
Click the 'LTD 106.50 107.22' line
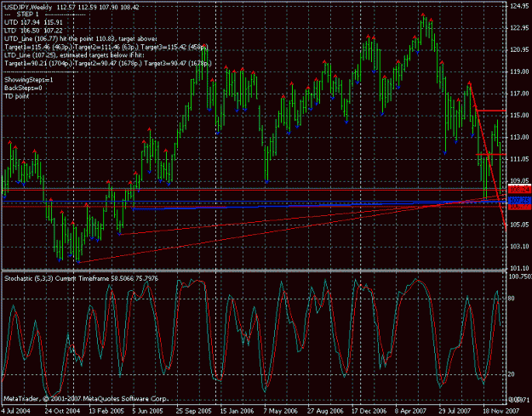33,31
